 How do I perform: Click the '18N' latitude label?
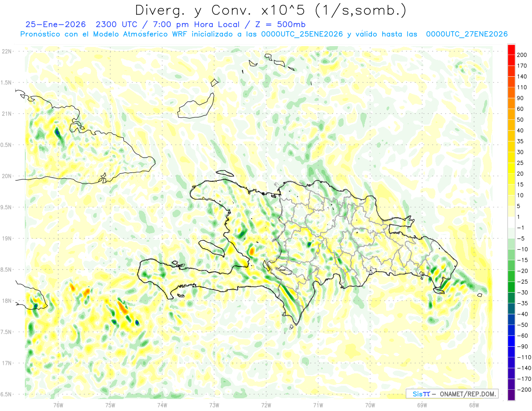pos(6,301)
